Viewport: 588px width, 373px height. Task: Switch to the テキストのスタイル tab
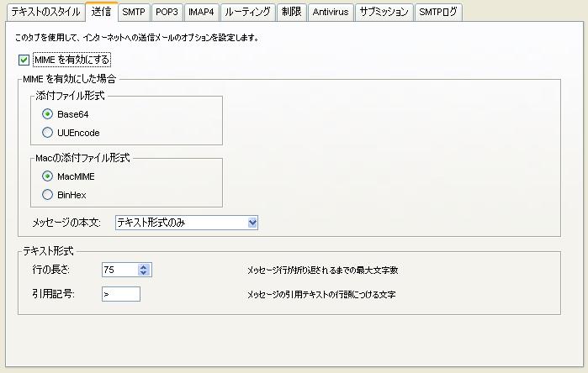pos(45,12)
